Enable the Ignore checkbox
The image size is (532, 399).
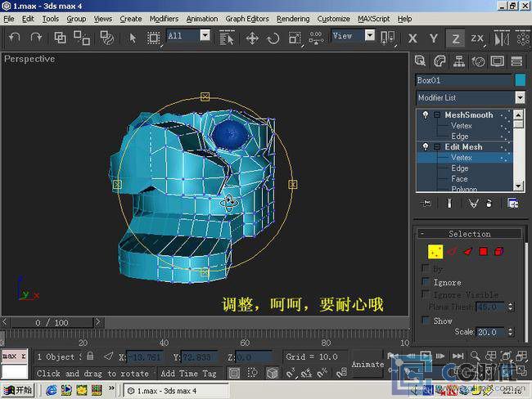coord(426,281)
